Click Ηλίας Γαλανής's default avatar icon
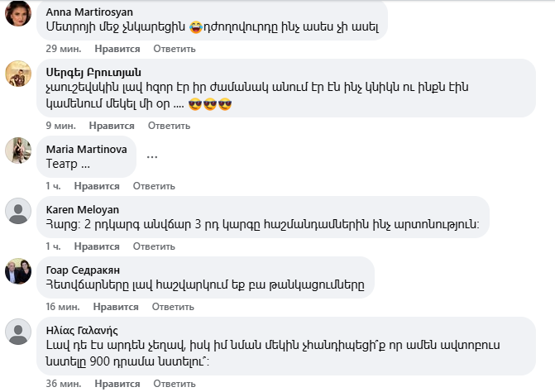555x392 pixels. pos(18,332)
